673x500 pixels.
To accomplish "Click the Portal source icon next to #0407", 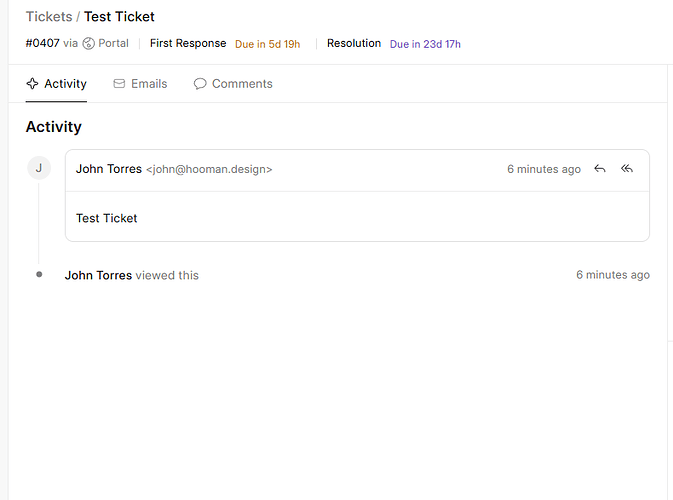I will point(88,43).
